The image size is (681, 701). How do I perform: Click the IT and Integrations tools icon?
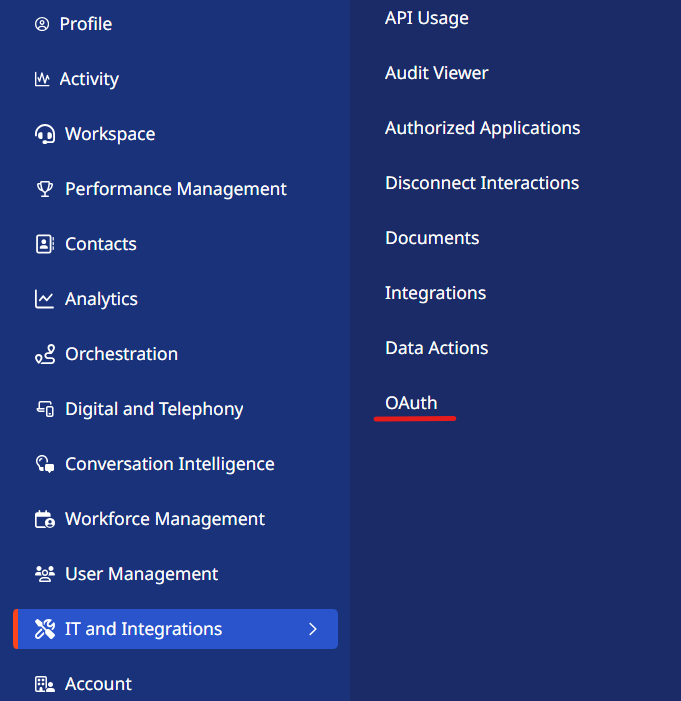(45, 629)
